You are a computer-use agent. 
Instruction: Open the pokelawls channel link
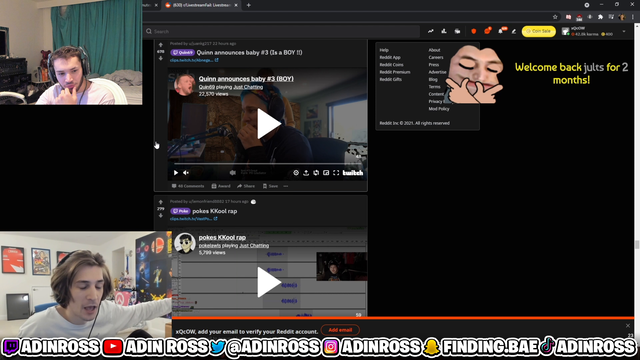tap(209, 246)
